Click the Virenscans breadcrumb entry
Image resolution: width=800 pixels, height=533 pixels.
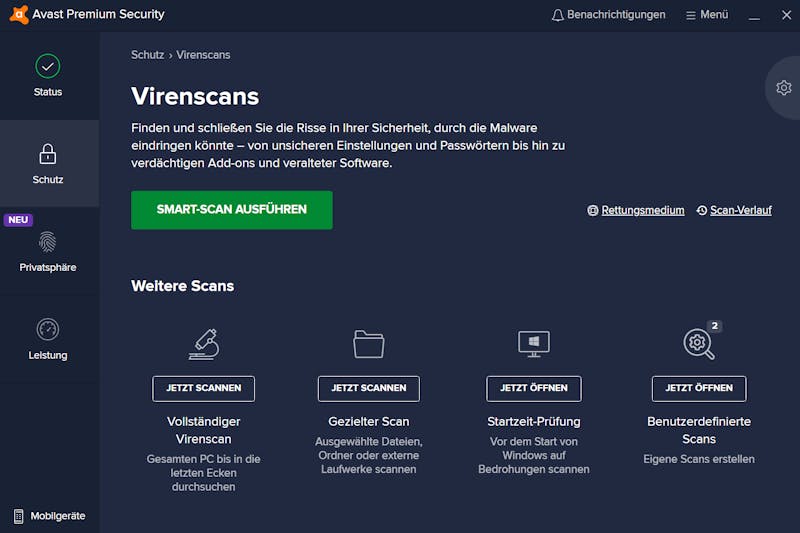click(203, 55)
